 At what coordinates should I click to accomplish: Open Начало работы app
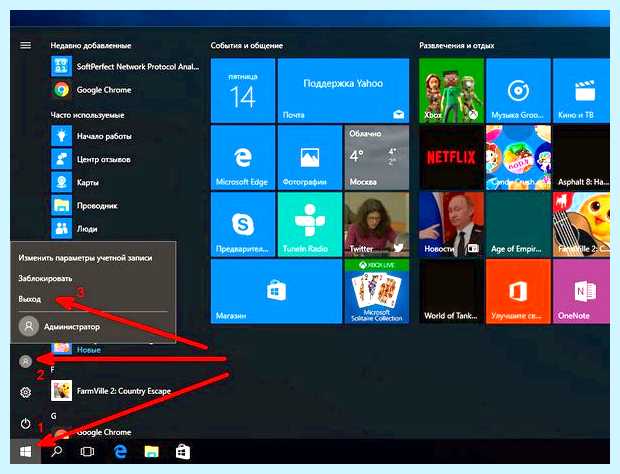tap(92, 136)
